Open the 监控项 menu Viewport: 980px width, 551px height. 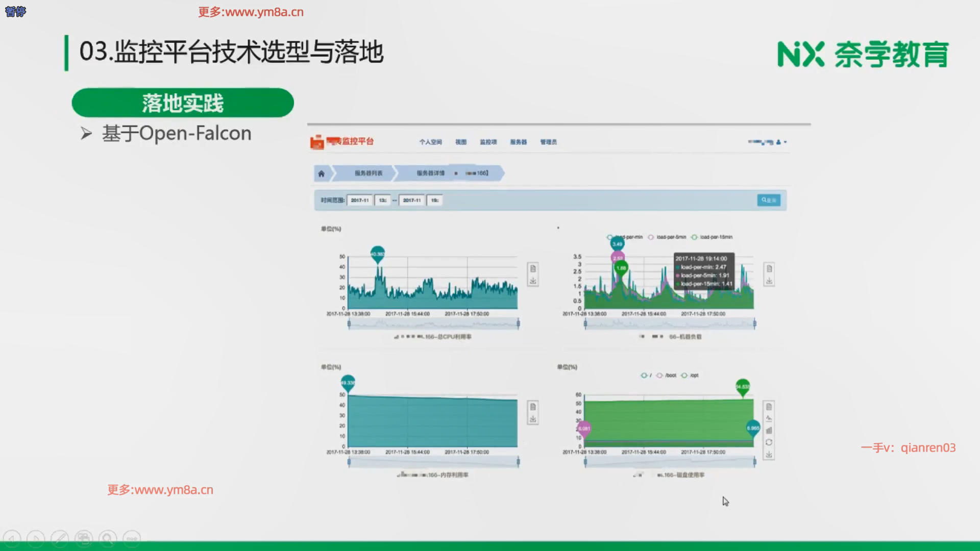488,142
